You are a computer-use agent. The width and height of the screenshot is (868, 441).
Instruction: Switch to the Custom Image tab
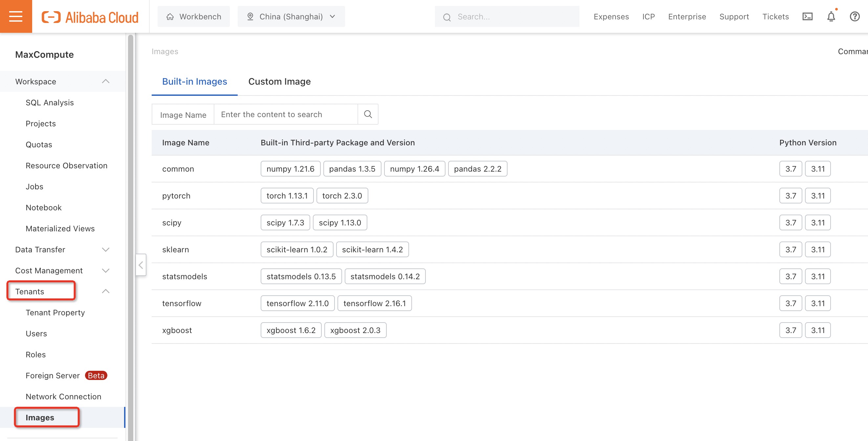pos(279,81)
